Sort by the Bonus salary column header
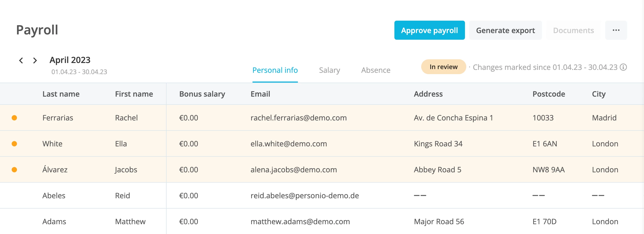Viewport: 644px width, 234px height. (202, 94)
